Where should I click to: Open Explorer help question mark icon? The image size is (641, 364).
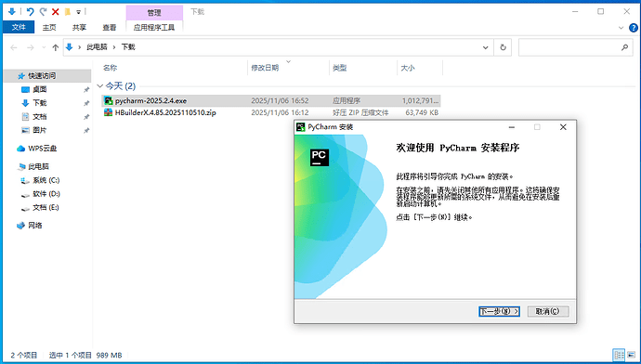[x=634, y=28]
